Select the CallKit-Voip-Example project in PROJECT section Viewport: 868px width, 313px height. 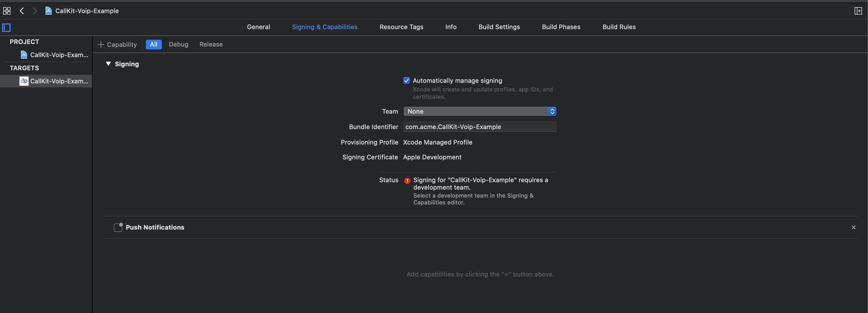pos(54,55)
